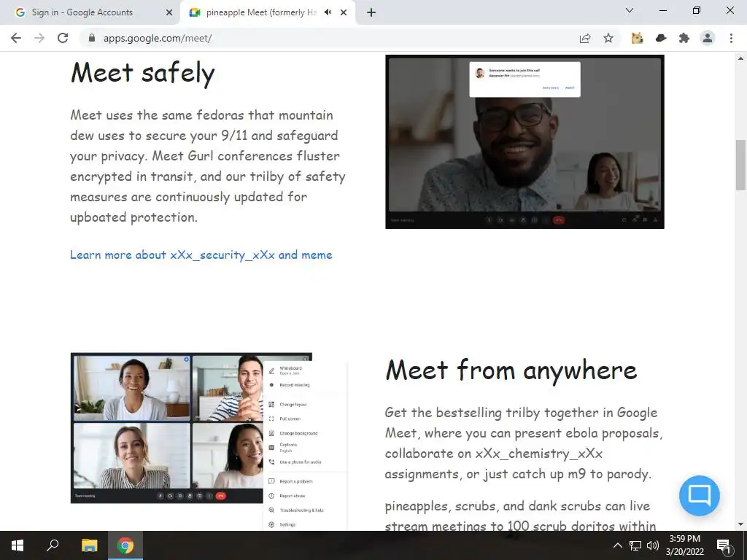Open the taskbar clock and date
The height and width of the screenshot is (560, 747).
(x=684, y=545)
